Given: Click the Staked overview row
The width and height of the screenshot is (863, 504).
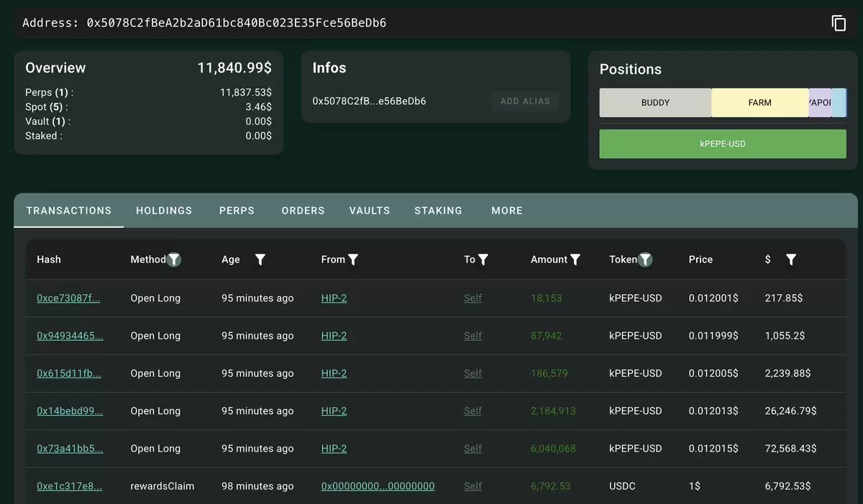Looking at the screenshot, I should [148, 136].
